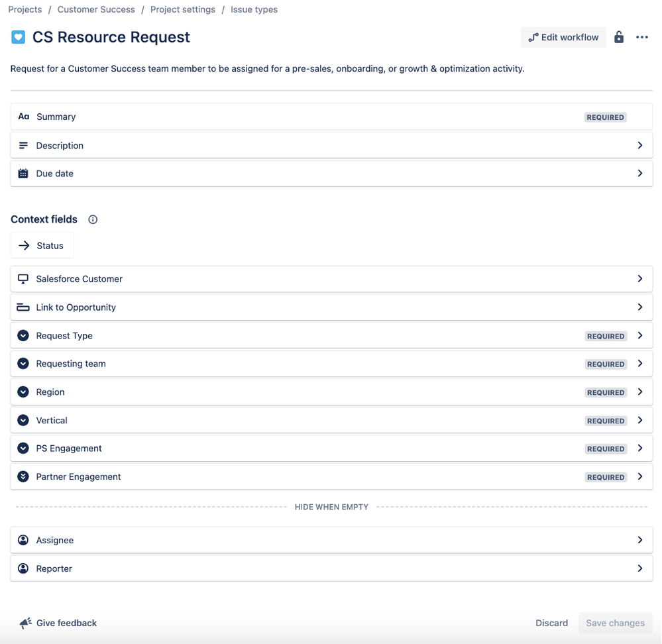
Task: Click the REQUIRED badge on Vertical
Action: click(605, 420)
